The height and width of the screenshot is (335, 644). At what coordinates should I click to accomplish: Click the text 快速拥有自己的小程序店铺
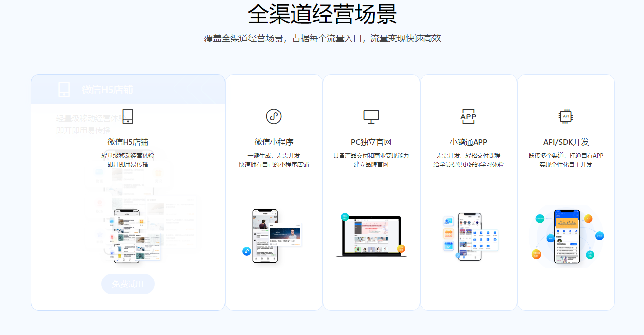coord(274,165)
